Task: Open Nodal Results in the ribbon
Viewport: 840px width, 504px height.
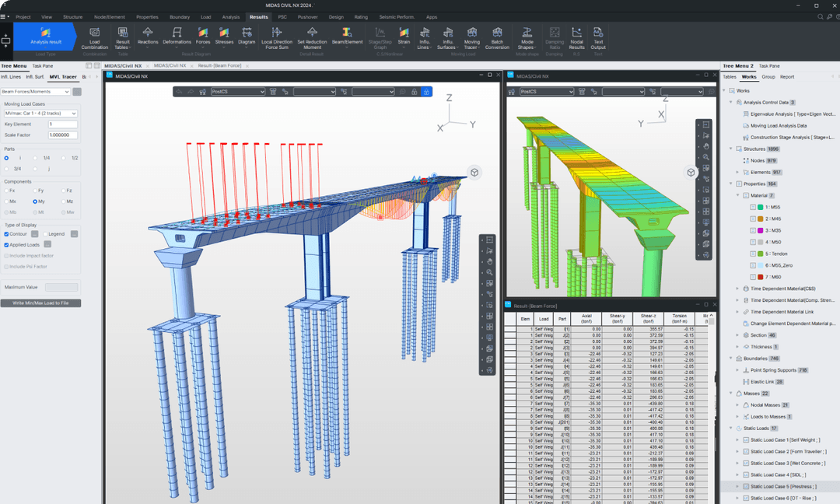Action: tap(576, 38)
